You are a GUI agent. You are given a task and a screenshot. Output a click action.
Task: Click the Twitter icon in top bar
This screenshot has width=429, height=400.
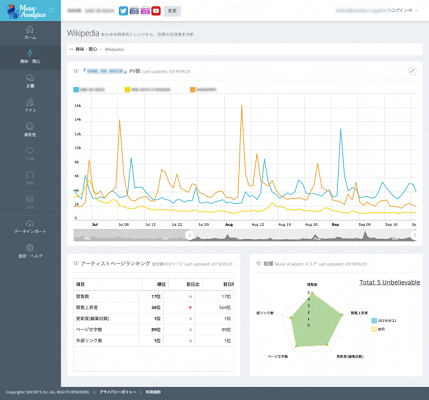point(123,11)
